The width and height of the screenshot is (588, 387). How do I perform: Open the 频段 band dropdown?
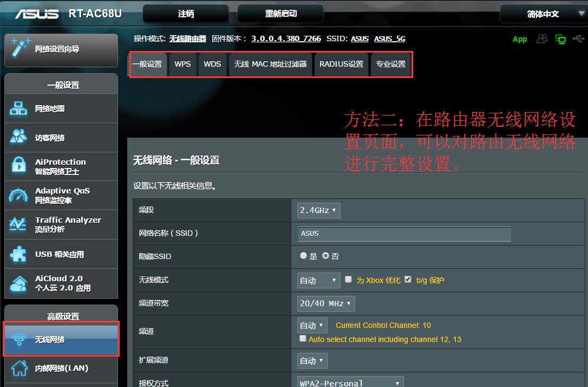[x=318, y=210]
